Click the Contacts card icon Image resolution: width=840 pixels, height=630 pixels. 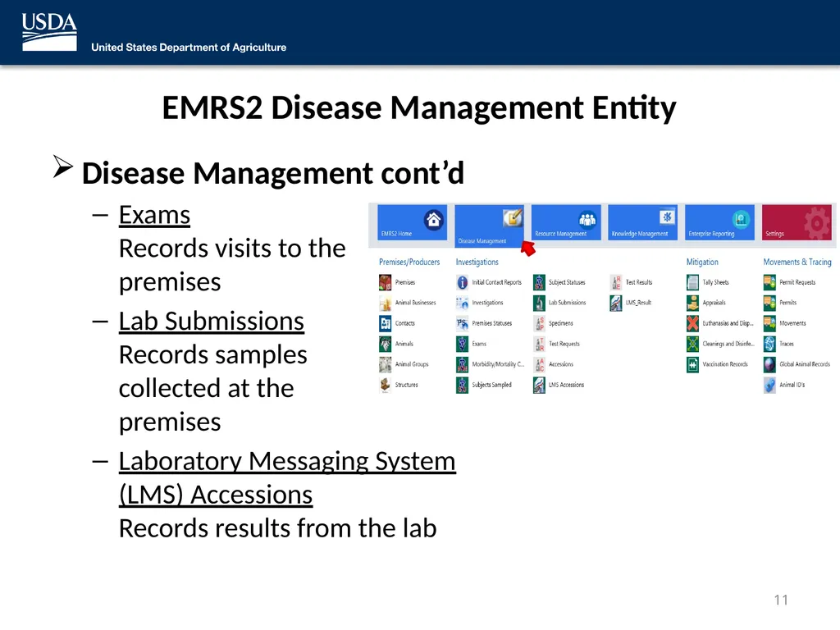[386, 323]
